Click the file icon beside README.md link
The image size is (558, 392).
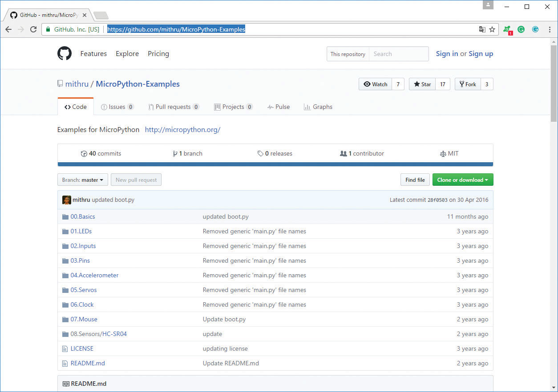pyautogui.click(x=65, y=364)
